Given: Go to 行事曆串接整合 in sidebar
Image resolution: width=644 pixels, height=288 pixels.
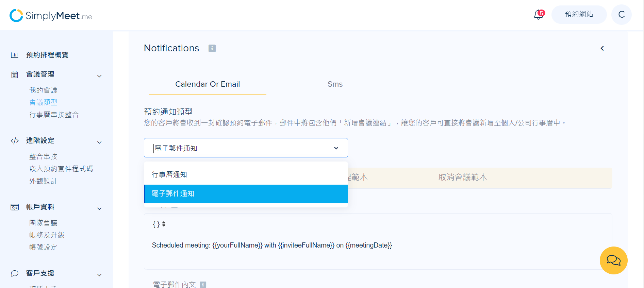Looking at the screenshot, I should coord(54,115).
